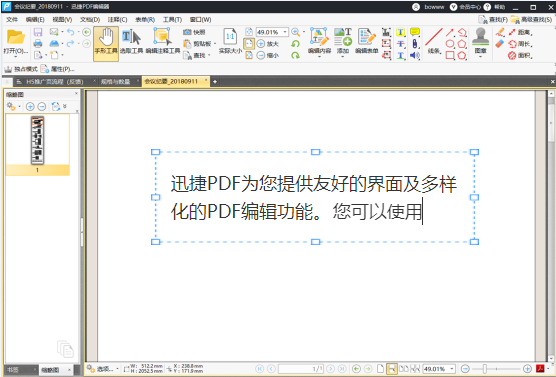This screenshot has height=377, width=556.
Task: Click the Find (查找F) button top right
Action: point(493,20)
